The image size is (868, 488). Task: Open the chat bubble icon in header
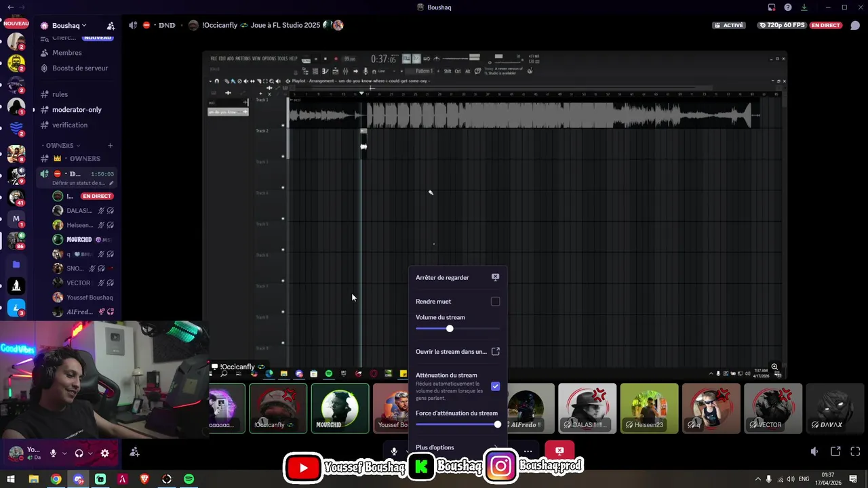click(855, 26)
